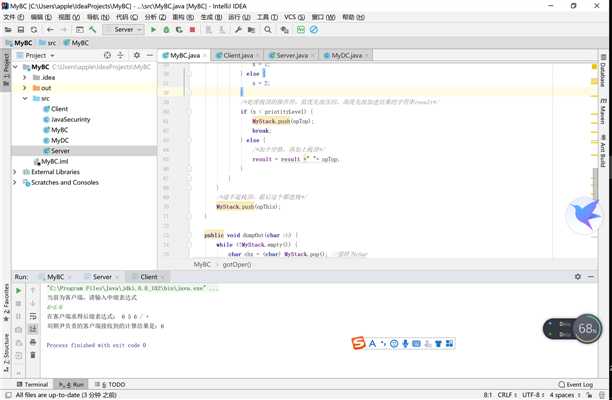Viewport: 612px width, 400px height.
Task: Select the MyBC run tab
Action: point(55,277)
